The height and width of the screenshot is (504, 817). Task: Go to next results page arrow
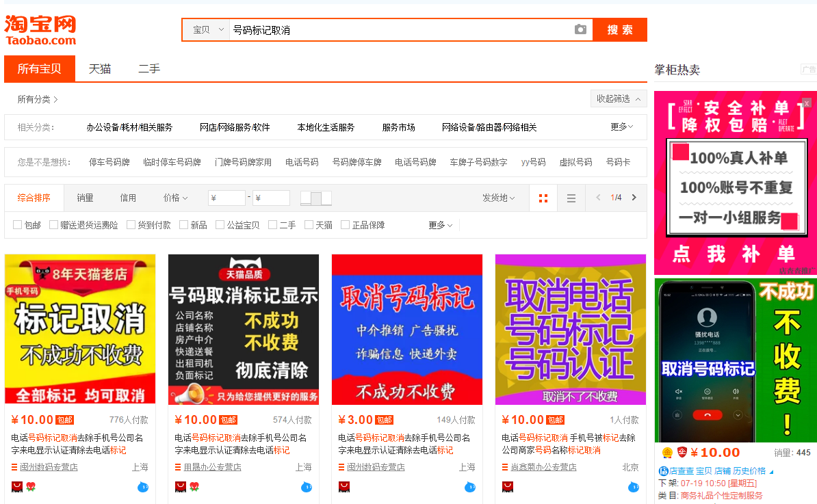(634, 198)
